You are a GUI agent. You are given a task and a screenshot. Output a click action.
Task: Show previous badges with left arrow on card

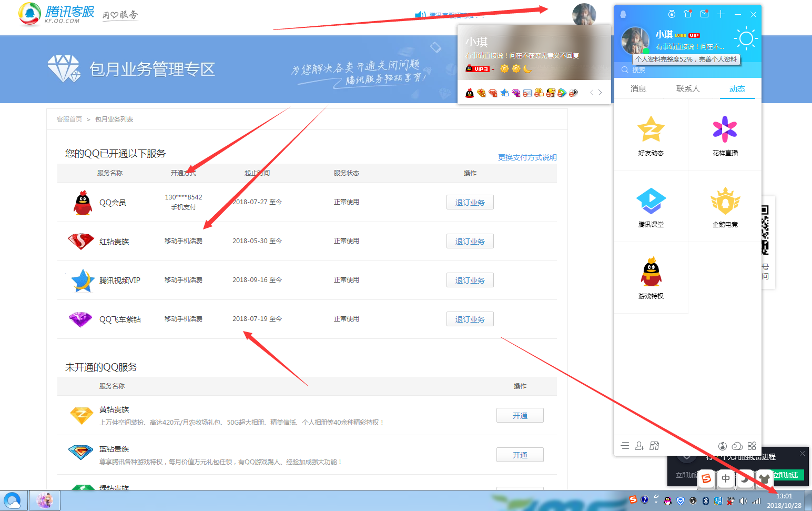click(592, 93)
